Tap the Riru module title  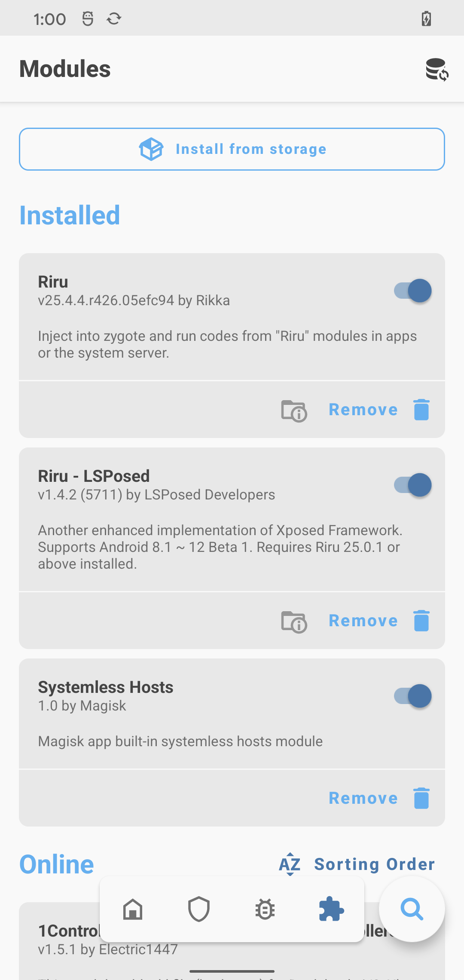click(x=53, y=282)
